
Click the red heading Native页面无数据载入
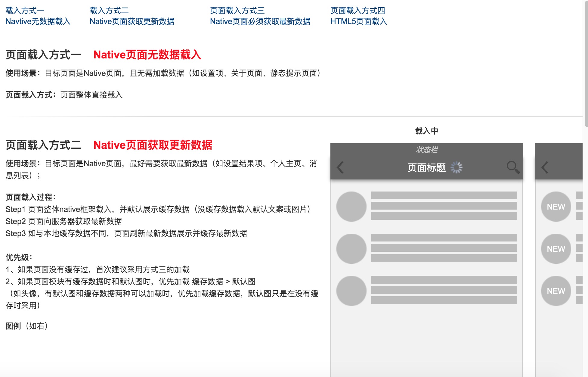coord(147,55)
